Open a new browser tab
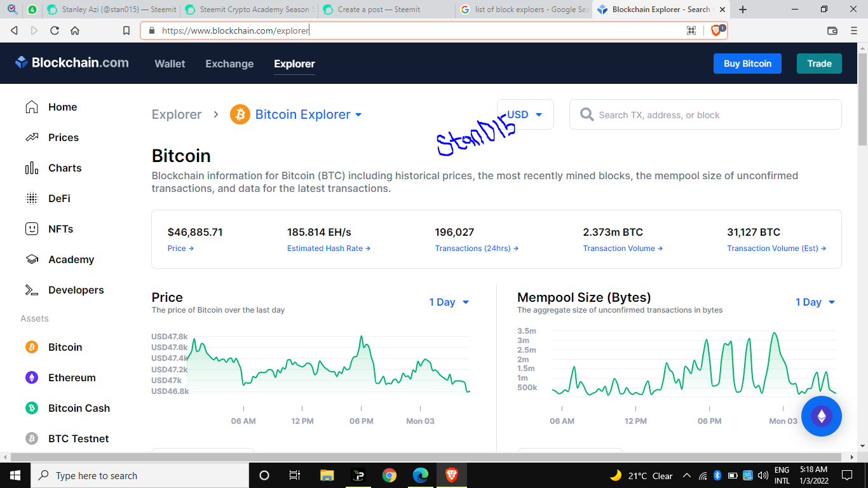This screenshot has height=488, width=868. click(743, 10)
